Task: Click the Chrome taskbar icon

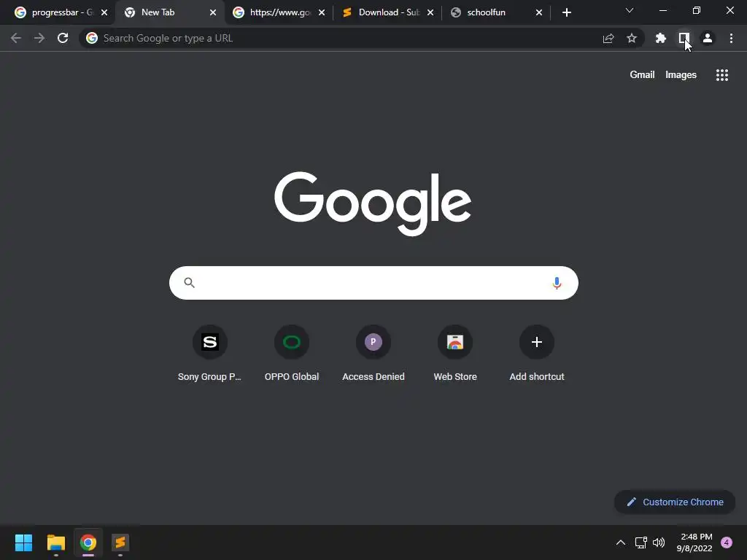Action: pyautogui.click(x=88, y=542)
